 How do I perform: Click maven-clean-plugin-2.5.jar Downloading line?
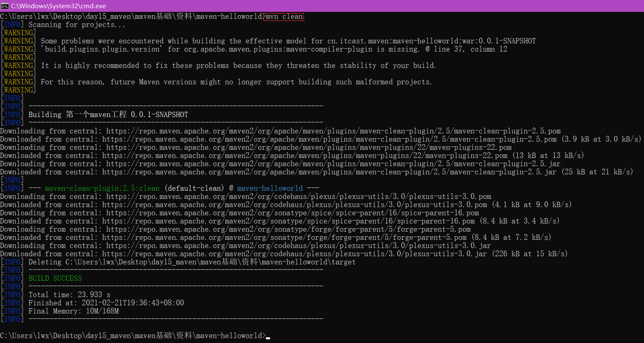click(280, 164)
